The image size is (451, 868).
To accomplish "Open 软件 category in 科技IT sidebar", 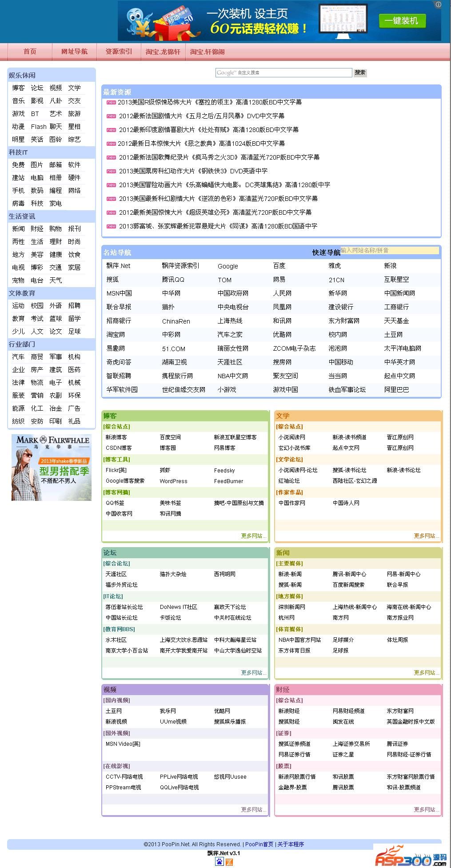I will (x=74, y=165).
